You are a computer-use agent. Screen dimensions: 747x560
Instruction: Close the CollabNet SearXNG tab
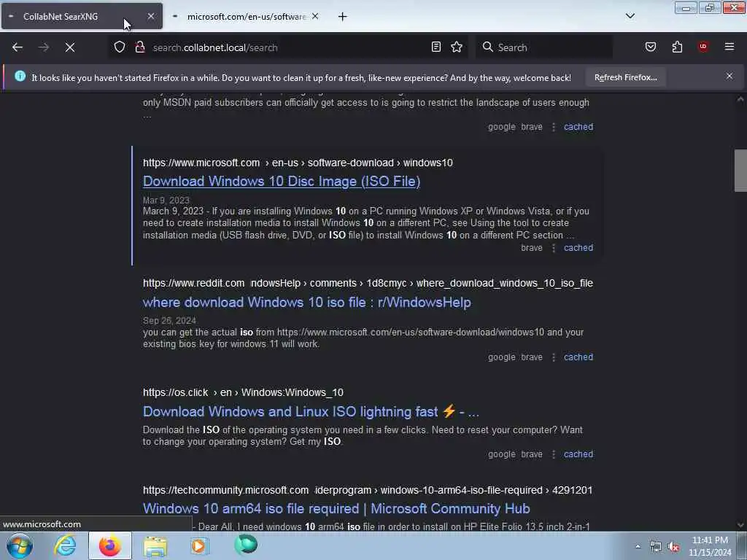[x=150, y=16]
